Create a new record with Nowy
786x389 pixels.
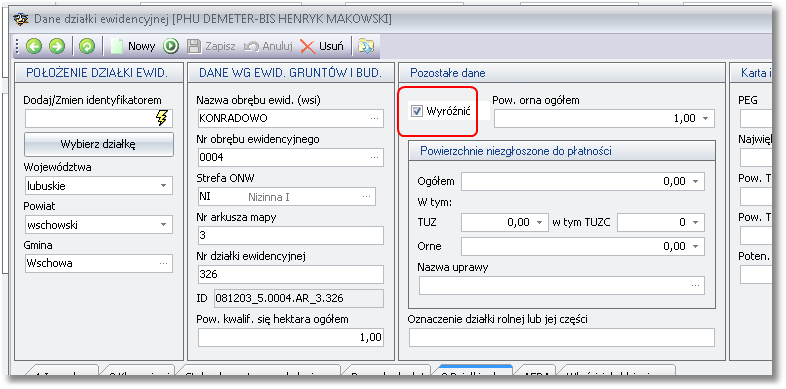point(133,47)
